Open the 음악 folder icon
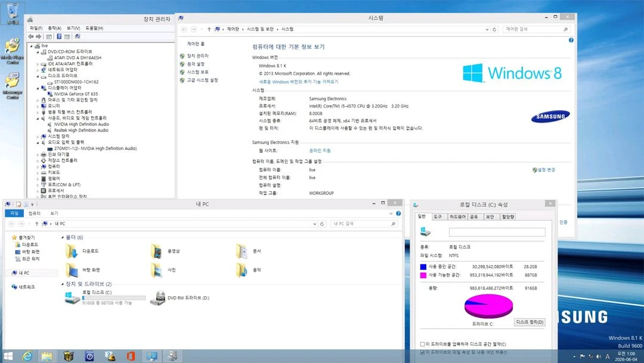 [241, 270]
